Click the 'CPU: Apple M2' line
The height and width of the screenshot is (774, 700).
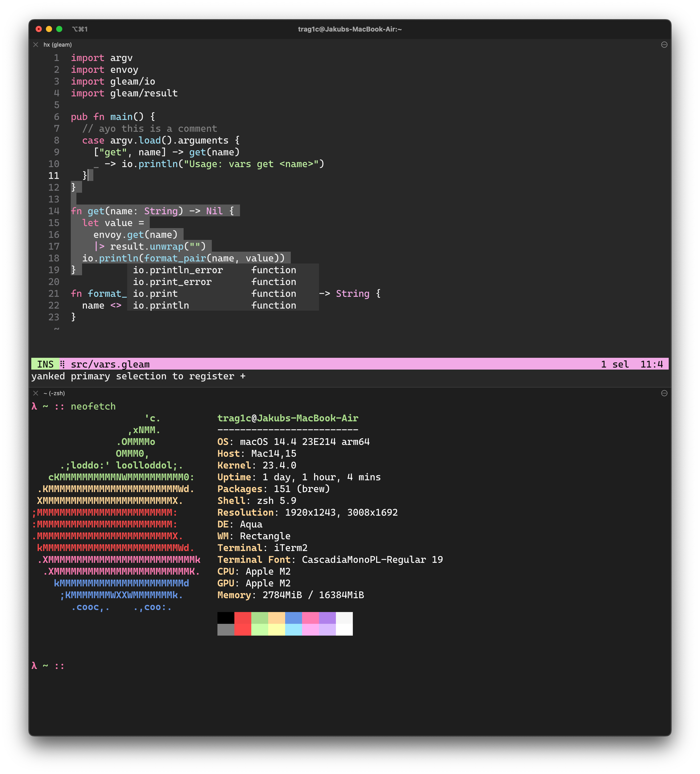pyautogui.click(x=254, y=571)
